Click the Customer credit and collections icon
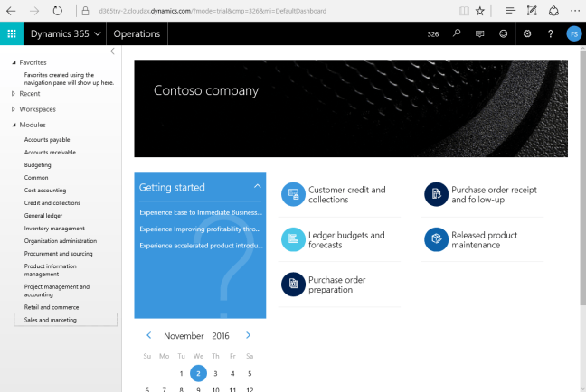This screenshot has width=586, height=392. pos(293,194)
